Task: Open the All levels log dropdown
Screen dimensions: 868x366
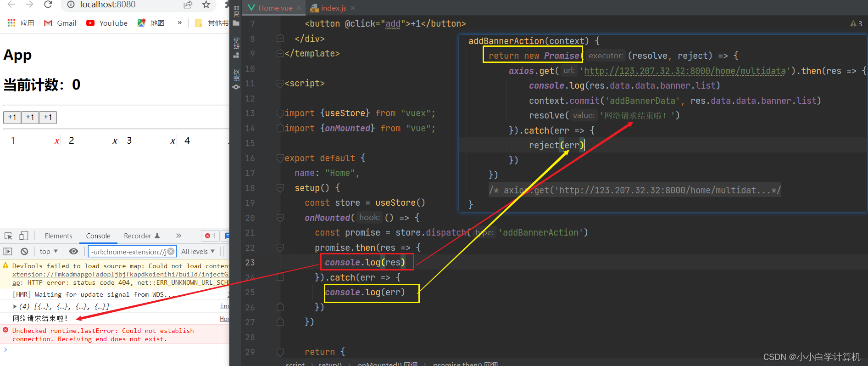Action: pos(198,251)
